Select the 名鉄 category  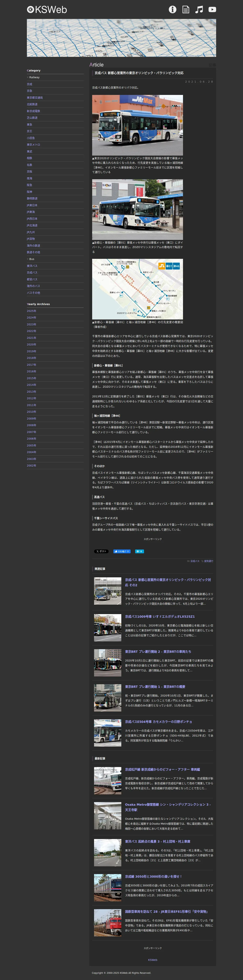point(30,165)
